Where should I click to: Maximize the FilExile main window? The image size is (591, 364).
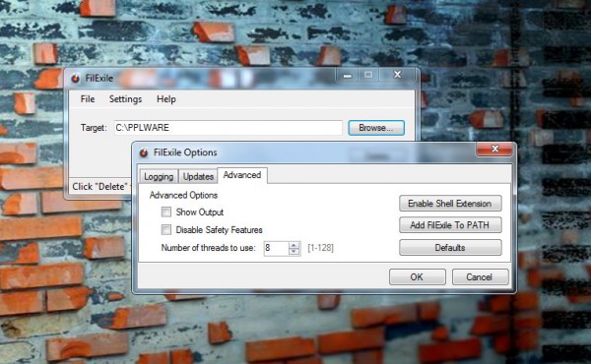pyautogui.click(x=368, y=75)
